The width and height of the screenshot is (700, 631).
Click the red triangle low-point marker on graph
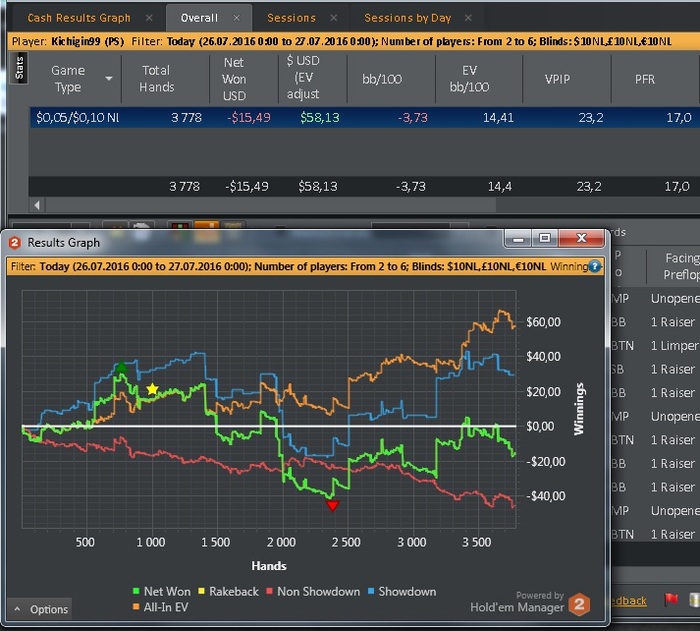333,506
